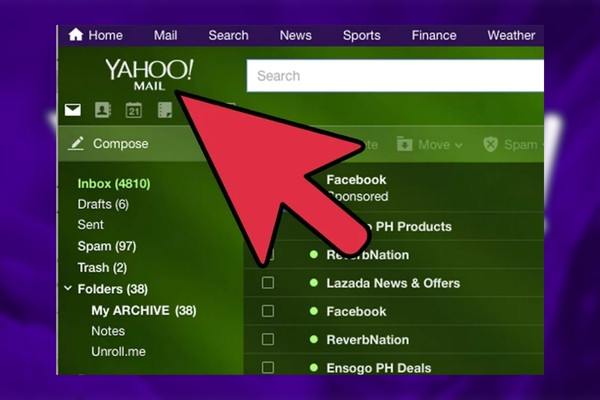Image resolution: width=600 pixels, height=400 pixels.
Task: Open Spam (97) folder
Action: pos(107,246)
